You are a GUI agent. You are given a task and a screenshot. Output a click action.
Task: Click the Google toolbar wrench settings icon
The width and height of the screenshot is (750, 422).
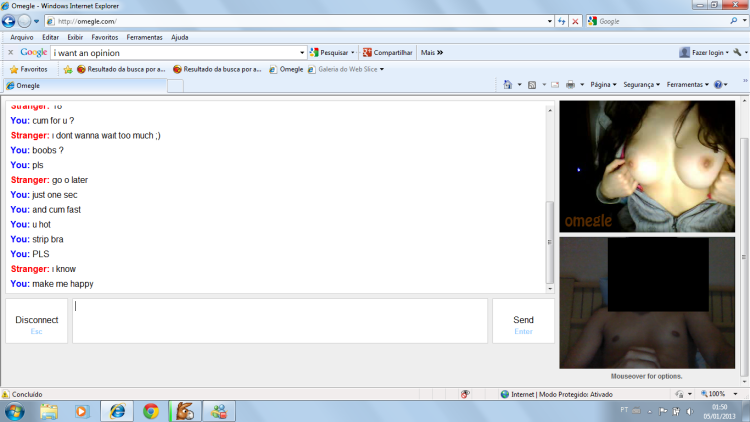[736, 52]
